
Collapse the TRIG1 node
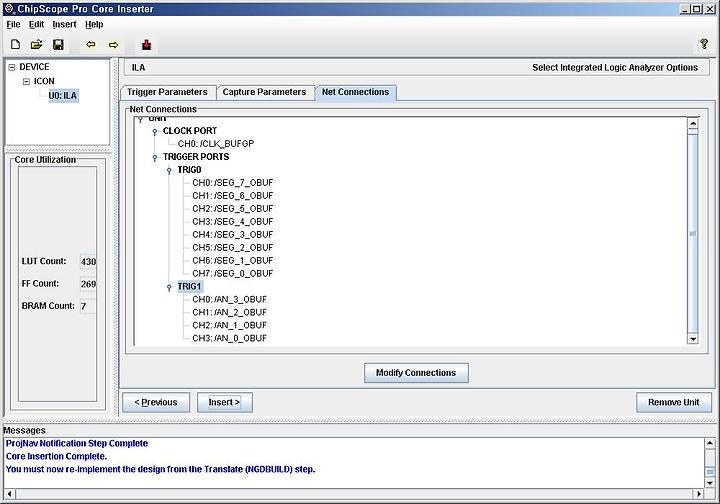coord(169,287)
